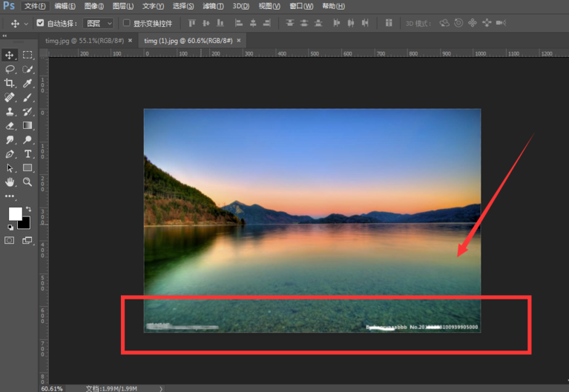Screen dimensions: 569x392
Task: Select the Rectangular Marquee tool
Action: (27, 55)
